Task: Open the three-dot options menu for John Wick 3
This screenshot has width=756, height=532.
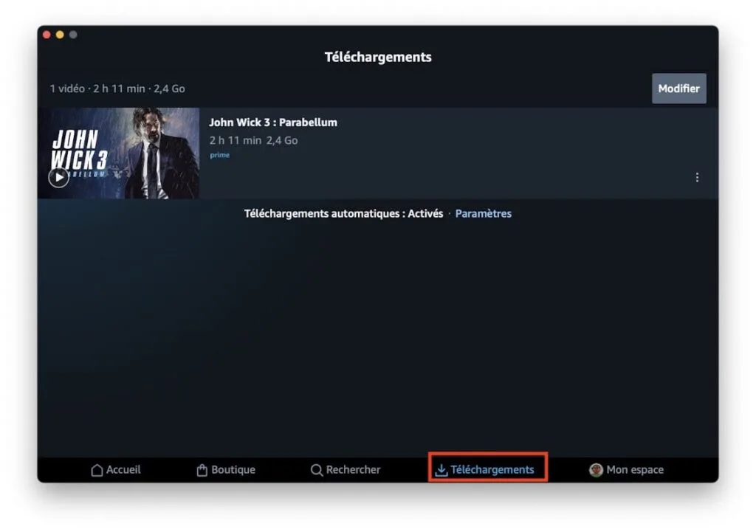Action: 696,177
